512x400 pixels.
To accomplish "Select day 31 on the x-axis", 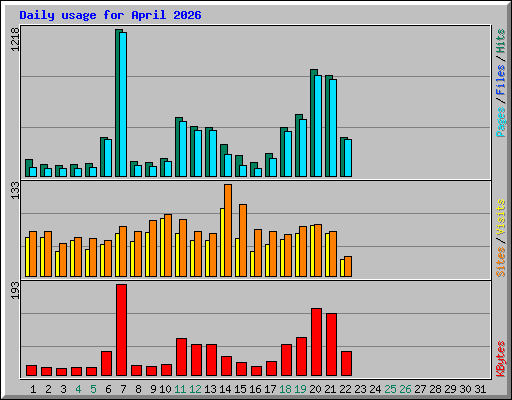I will (480, 389).
